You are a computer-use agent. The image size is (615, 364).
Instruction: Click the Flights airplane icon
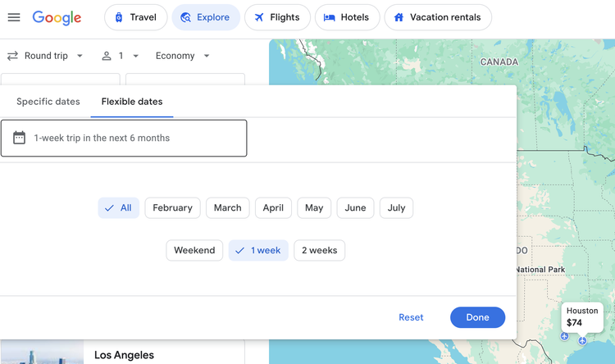(x=259, y=17)
